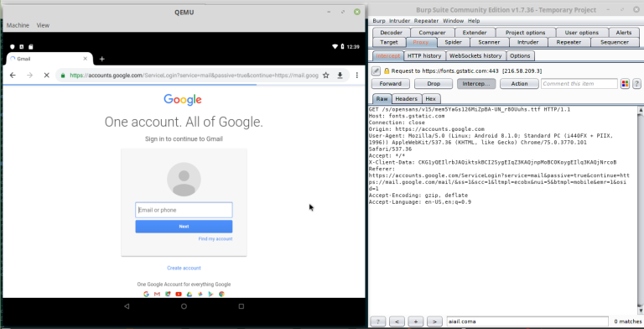Open the Intruder menu
Screen dimensions: 644x329
[x=399, y=21]
